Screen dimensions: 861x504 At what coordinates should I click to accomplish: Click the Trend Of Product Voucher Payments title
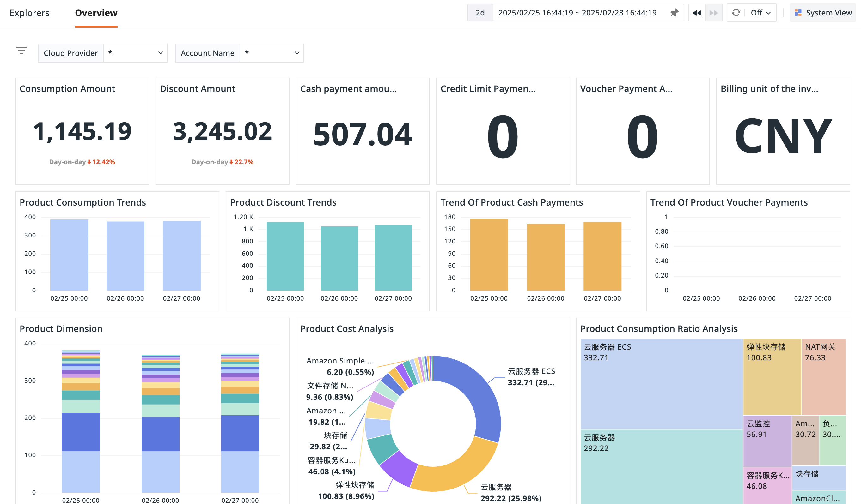pyautogui.click(x=729, y=202)
